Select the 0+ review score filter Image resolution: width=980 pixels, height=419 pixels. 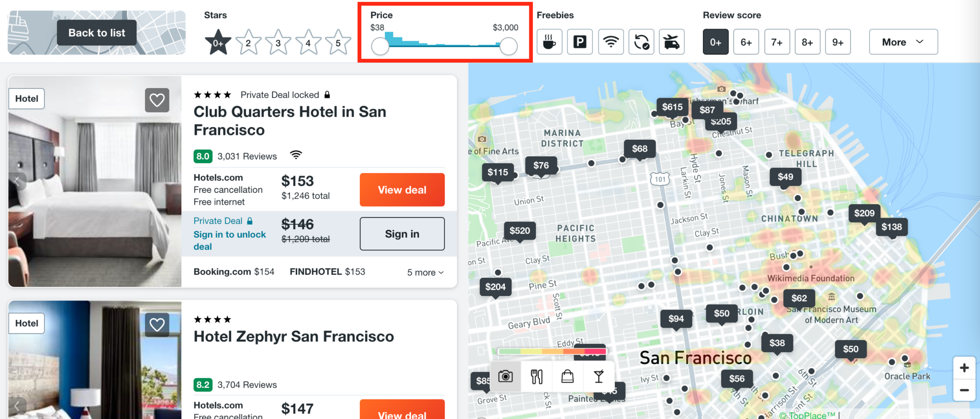click(x=715, y=42)
